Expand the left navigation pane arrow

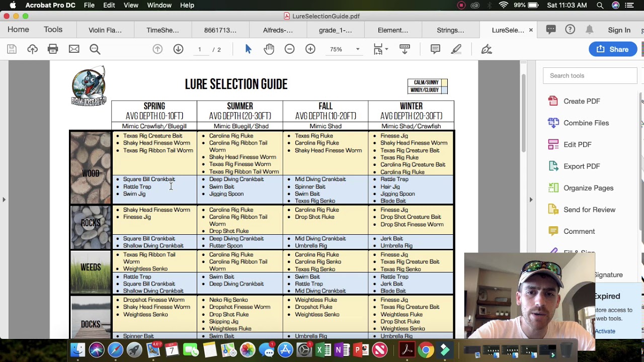click(x=4, y=200)
